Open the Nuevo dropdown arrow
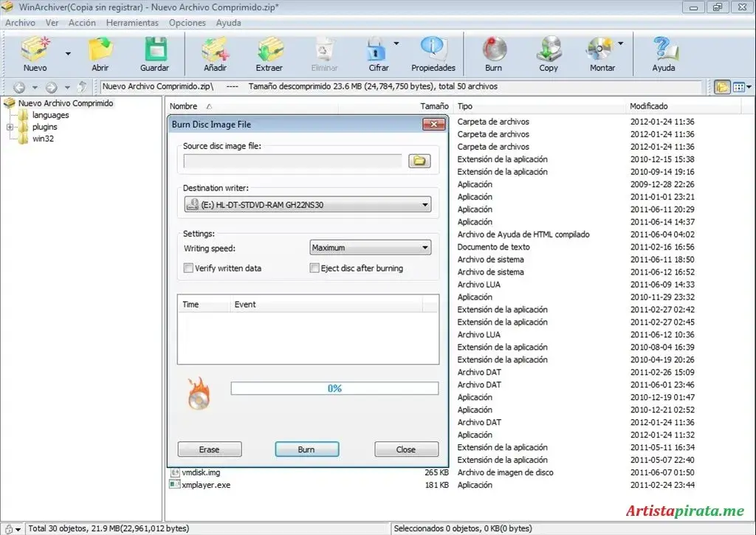 pos(66,54)
